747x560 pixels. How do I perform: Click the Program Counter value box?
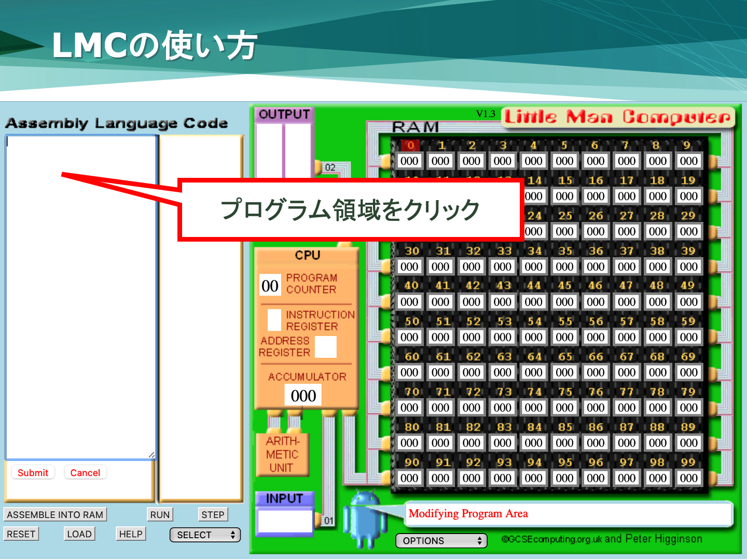(x=270, y=286)
